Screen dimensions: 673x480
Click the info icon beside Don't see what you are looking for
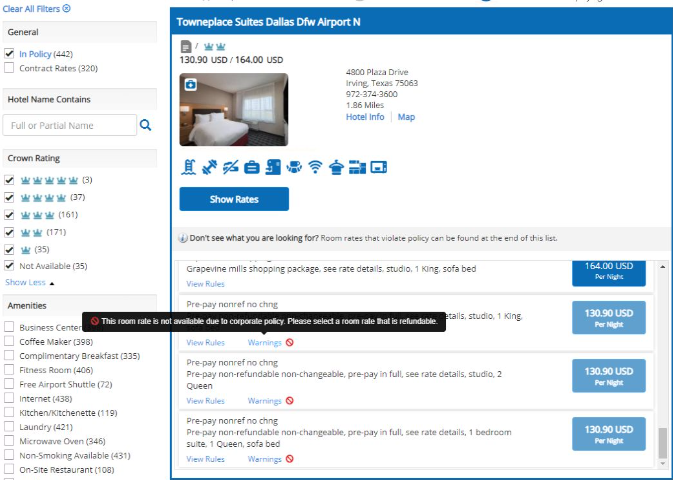(183, 238)
